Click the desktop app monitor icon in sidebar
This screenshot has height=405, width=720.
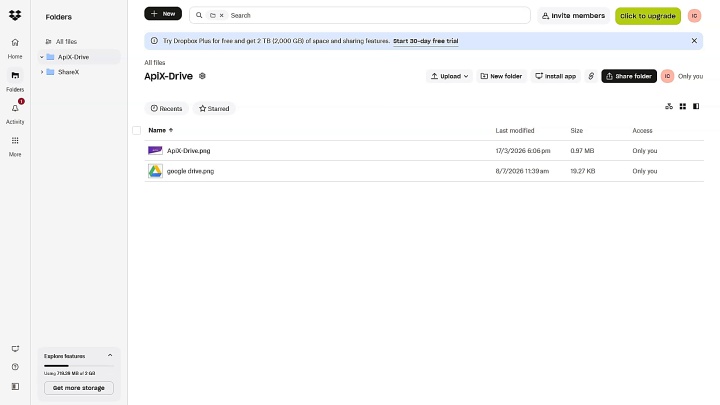15,349
